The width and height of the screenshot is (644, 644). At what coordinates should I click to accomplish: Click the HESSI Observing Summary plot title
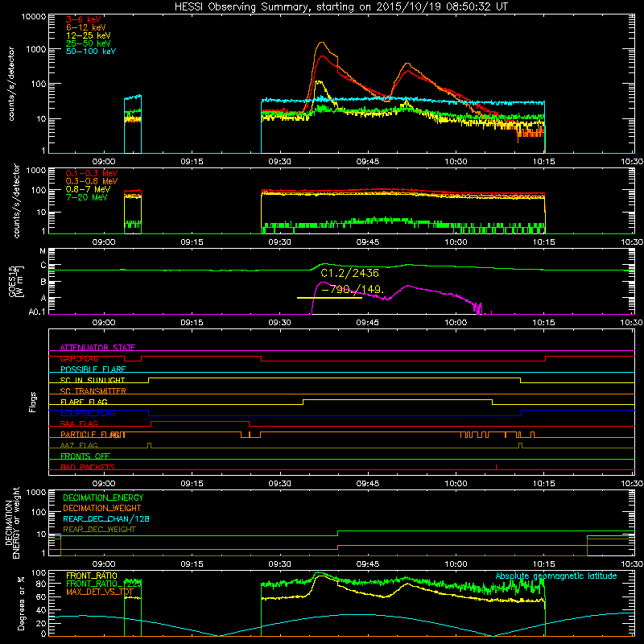click(341, 7)
